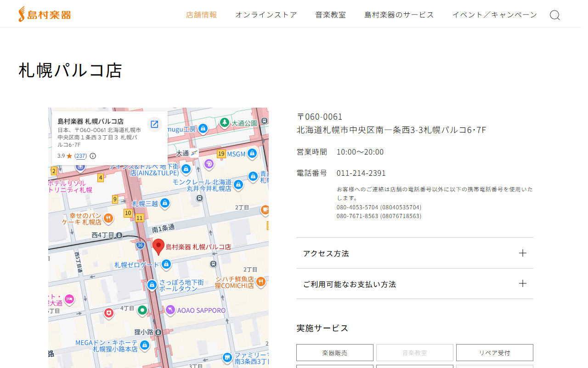Click the red shield marker near 4丁目
Image resolution: width=588 pixels, height=368 pixels.
(109, 313)
